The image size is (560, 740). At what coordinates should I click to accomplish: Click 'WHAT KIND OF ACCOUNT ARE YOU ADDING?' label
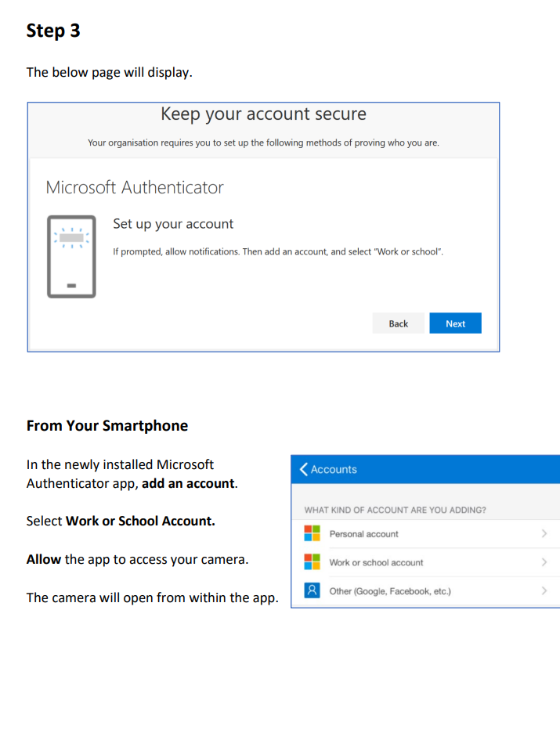click(x=396, y=510)
